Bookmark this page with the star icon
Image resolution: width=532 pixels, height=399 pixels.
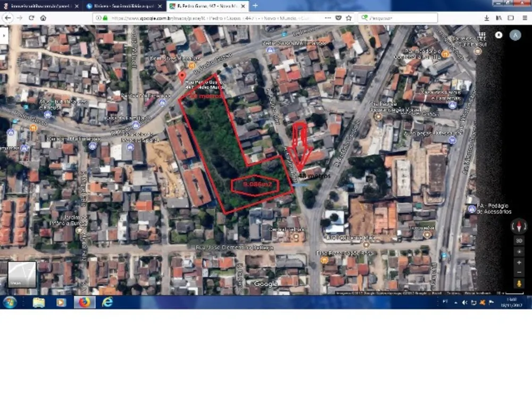coord(349,18)
